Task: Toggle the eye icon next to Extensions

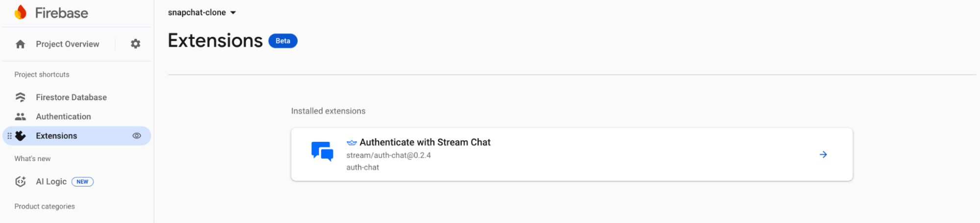Action: point(137,136)
